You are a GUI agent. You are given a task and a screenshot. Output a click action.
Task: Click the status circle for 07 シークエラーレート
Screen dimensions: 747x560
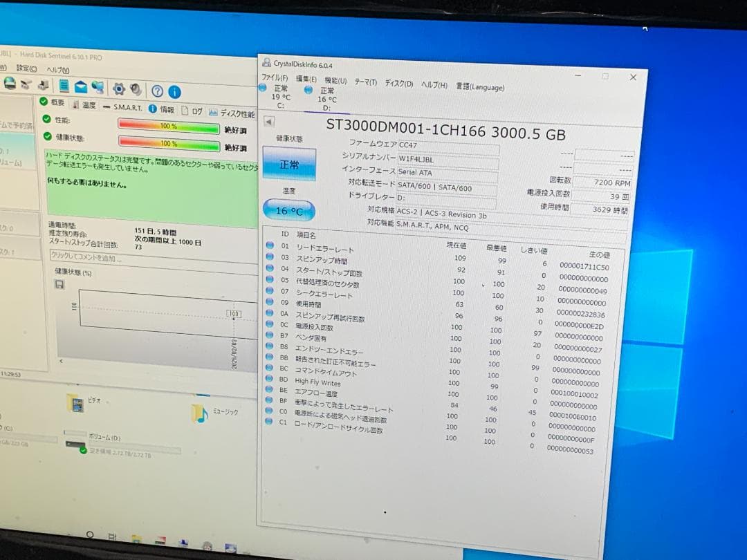click(270, 290)
